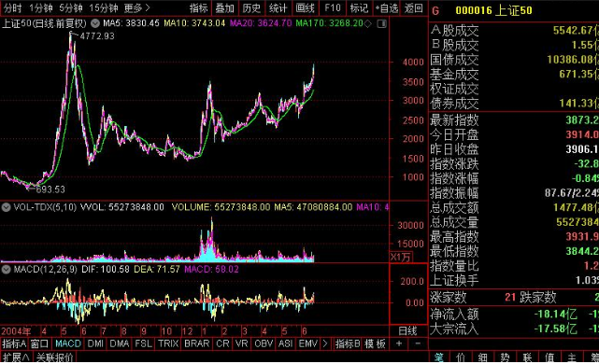
Task: Toggle 扩展 expand panel
Action: (16, 357)
